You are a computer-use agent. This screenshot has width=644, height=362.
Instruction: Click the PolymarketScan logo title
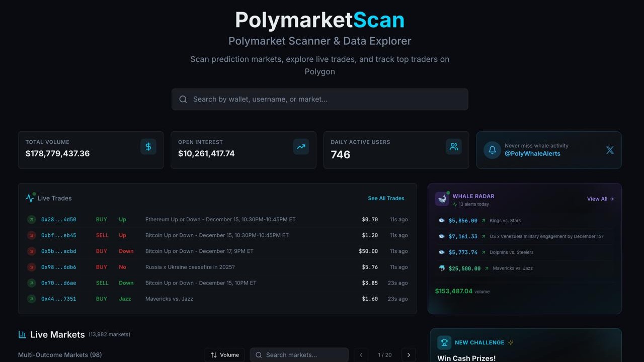pyautogui.click(x=320, y=20)
